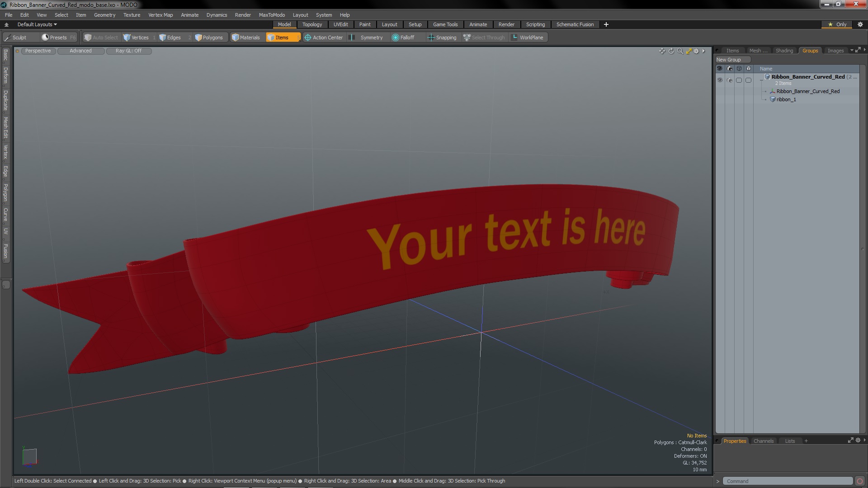Screen dimensions: 868x488
Task: Open the Default Layouts dropdown menu
Action: pyautogui.click(x=36, y=24)
